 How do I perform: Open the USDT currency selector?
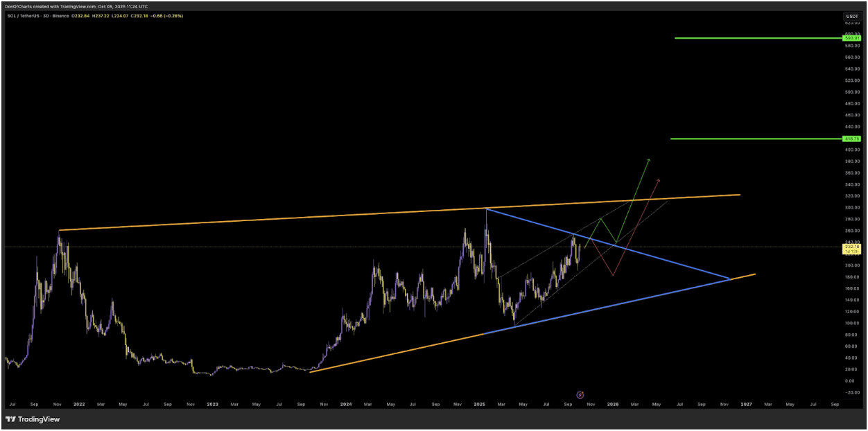[851, 15]
